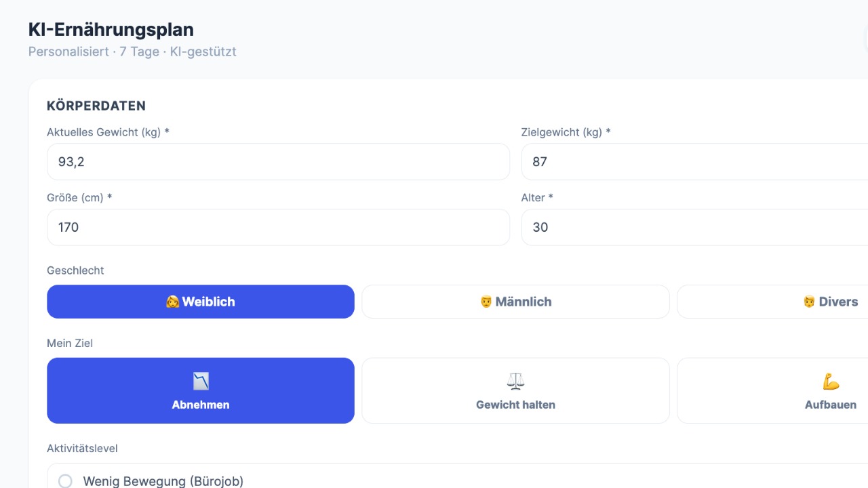Pick the Divers gender option
The width and height of the screenshot is (868, 488).
772,302
